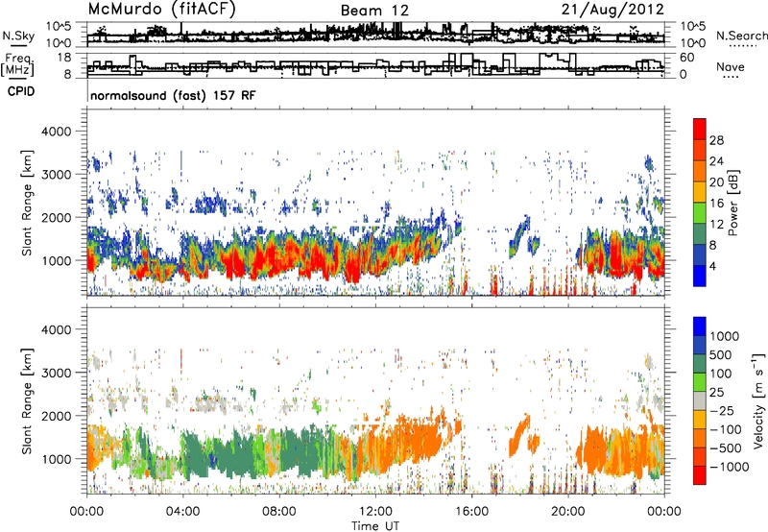Click the Time UT axis label
Viewport: 768px width, 532px height.
pos(375,526)
